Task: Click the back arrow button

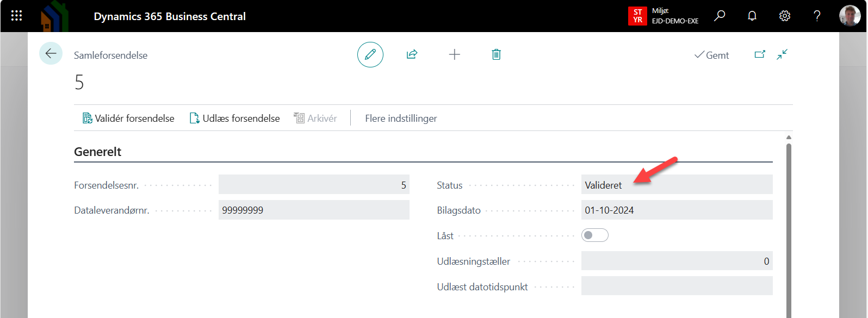Action: pos(51,53)
